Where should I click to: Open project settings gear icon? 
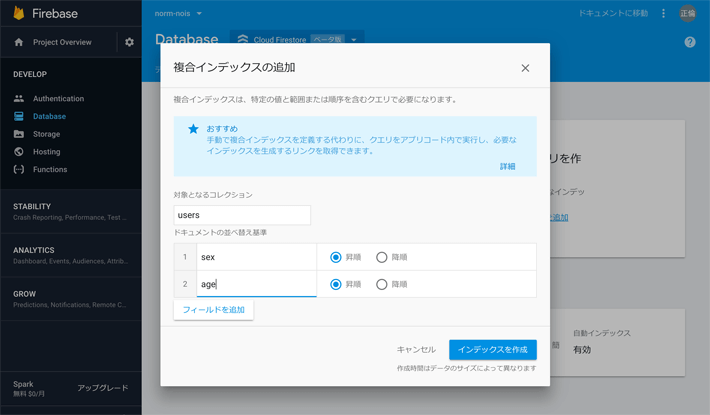pos(129,43)
